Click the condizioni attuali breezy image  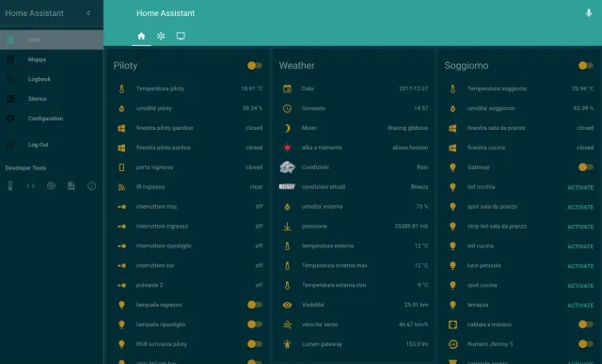tap(287, 186)
